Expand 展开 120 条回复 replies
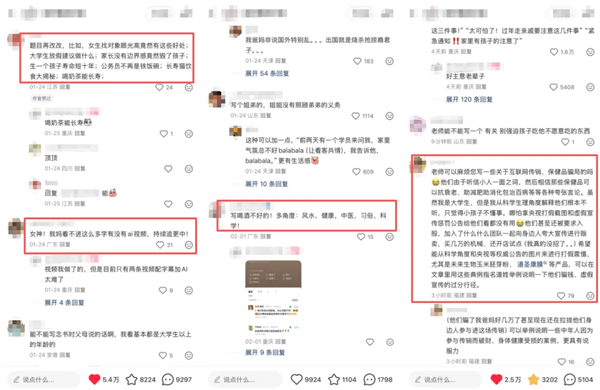The height and width of the screenshot is (390, 600). point(469,99)
